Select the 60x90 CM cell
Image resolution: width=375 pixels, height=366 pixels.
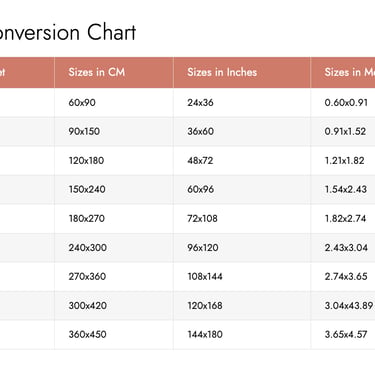tap(114, 103)
